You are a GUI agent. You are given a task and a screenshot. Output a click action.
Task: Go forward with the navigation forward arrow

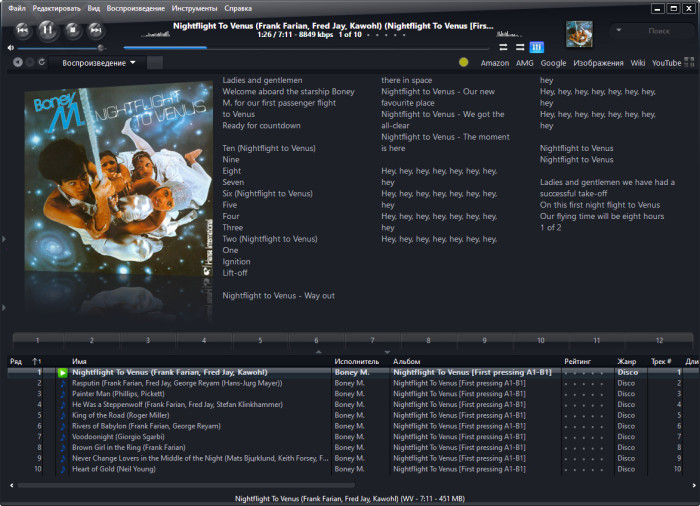30,63
